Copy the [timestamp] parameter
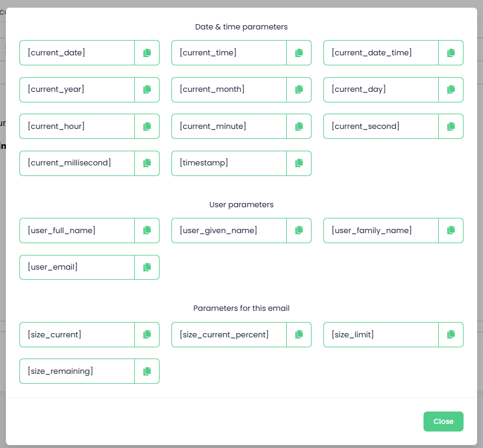 pos(299,163)
